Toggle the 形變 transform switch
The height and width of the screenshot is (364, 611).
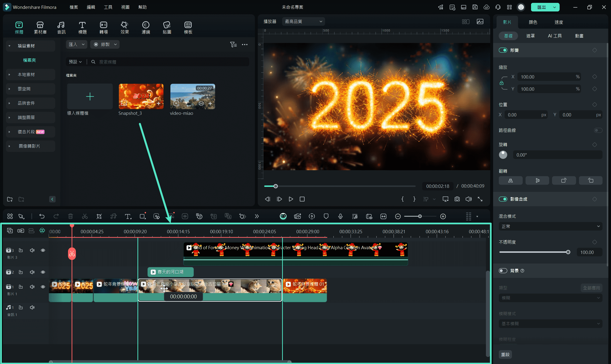click(x=503, y=50)
